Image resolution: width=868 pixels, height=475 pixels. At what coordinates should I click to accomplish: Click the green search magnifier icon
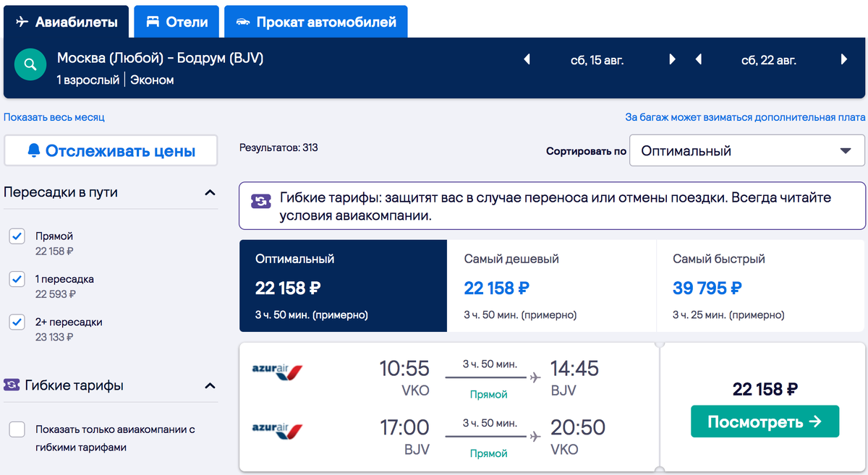pos(30,65)
